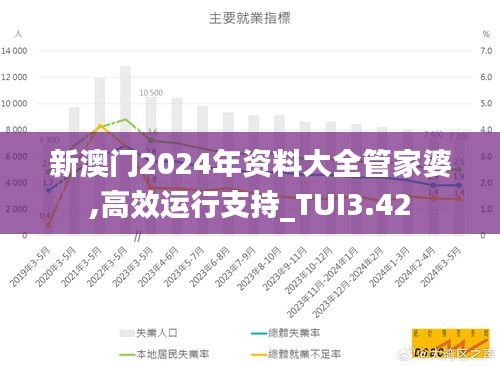Click the 12 000 left axis label

14,77
